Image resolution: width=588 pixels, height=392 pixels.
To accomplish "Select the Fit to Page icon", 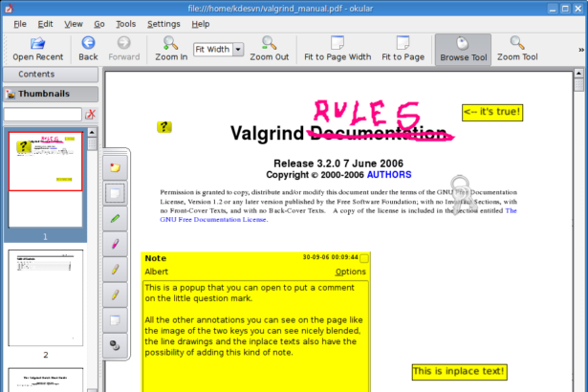I will click(x=403, y=49).
